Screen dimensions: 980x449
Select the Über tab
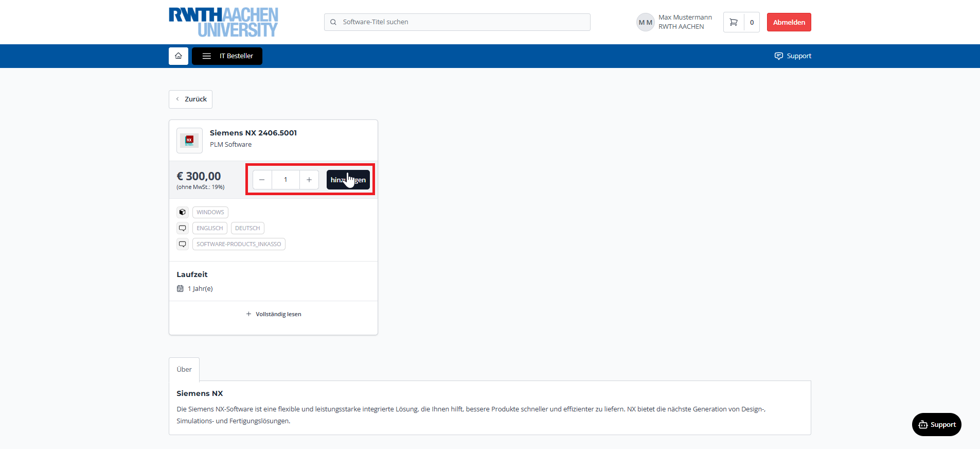pos(184,369)
